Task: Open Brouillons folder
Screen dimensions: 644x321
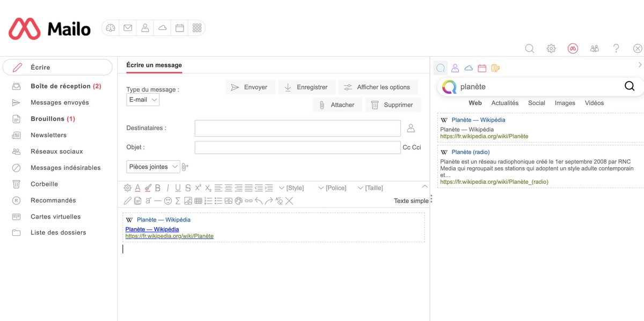Action: click(x=53, y=118)
